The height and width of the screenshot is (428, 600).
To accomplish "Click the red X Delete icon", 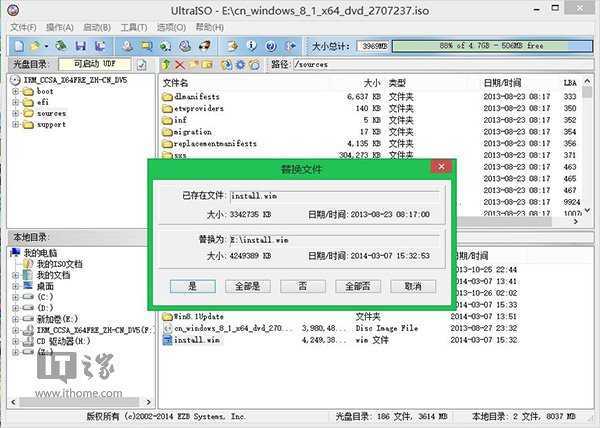I will pyautogui.click(x=179, y=65).
